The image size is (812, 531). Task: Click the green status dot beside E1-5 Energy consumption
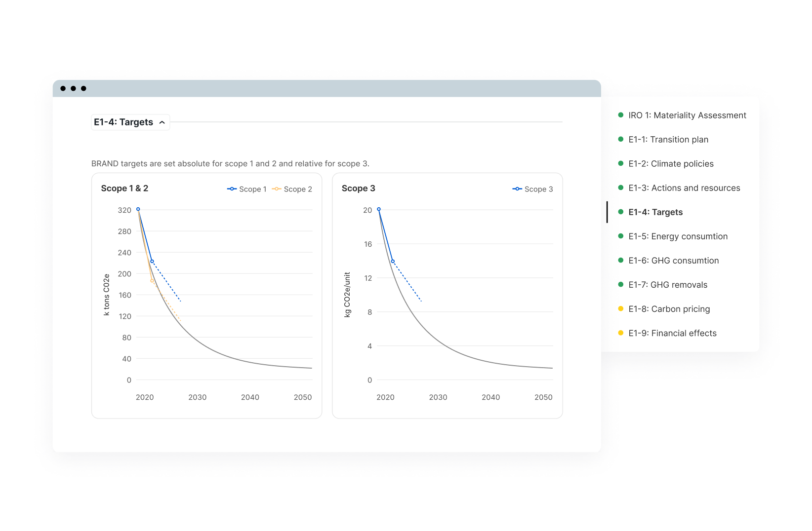point(620,236)
